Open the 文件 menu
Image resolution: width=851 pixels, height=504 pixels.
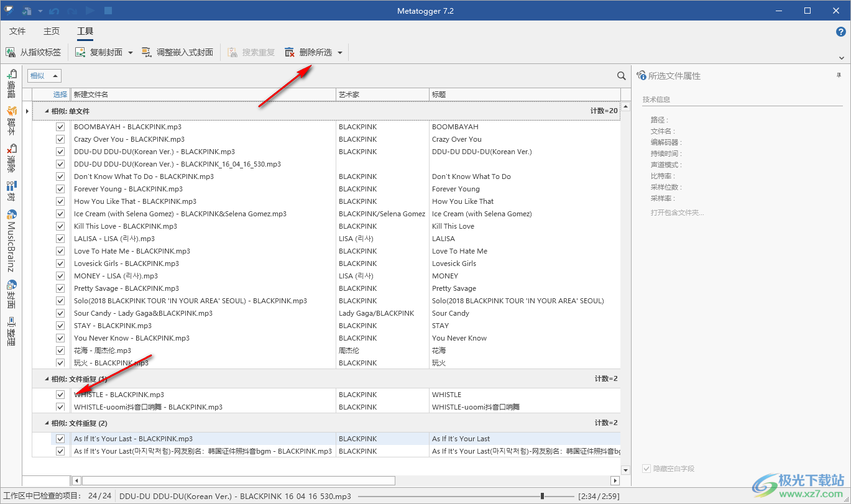(x=17, y=31)
